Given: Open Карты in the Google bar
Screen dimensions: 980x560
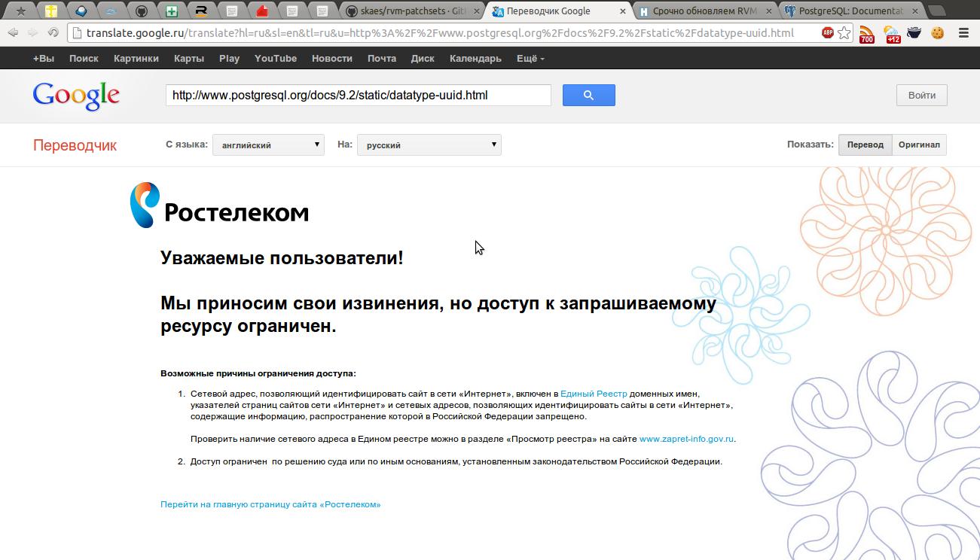Looking at the screenshot, I should (x=189, y=58).
